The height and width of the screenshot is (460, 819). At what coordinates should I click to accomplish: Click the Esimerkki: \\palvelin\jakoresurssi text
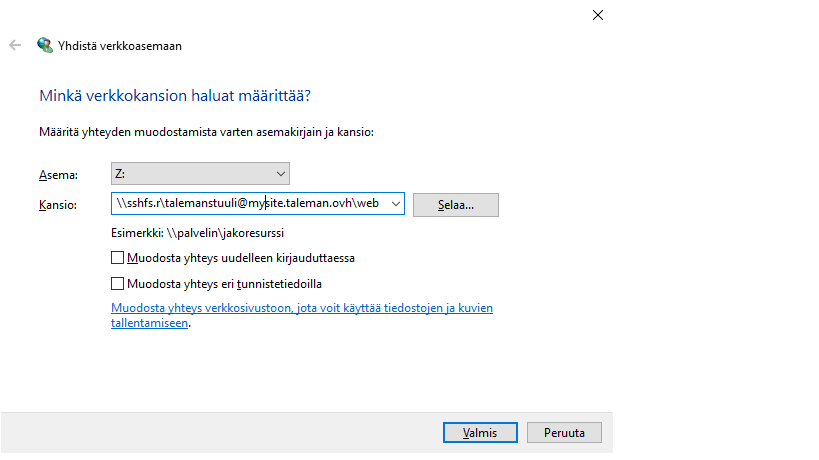(x=197, y=233)
